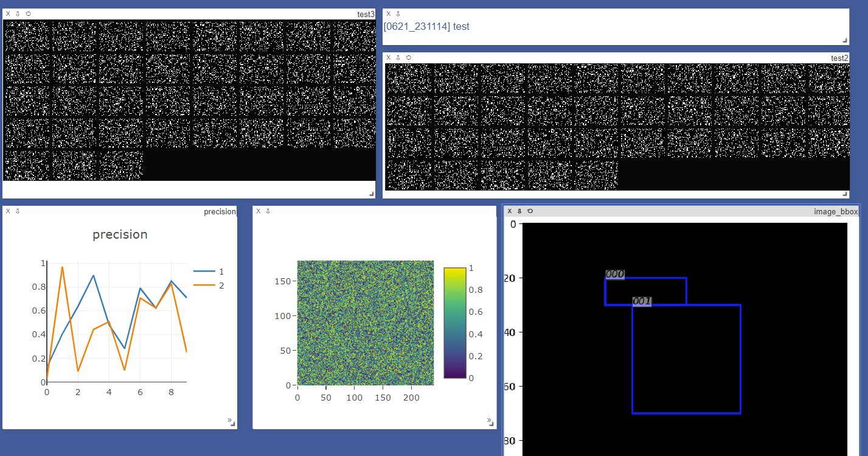Click the test3 image grid
The width and height of the screenshot is (868, 456).
point(189,100)
